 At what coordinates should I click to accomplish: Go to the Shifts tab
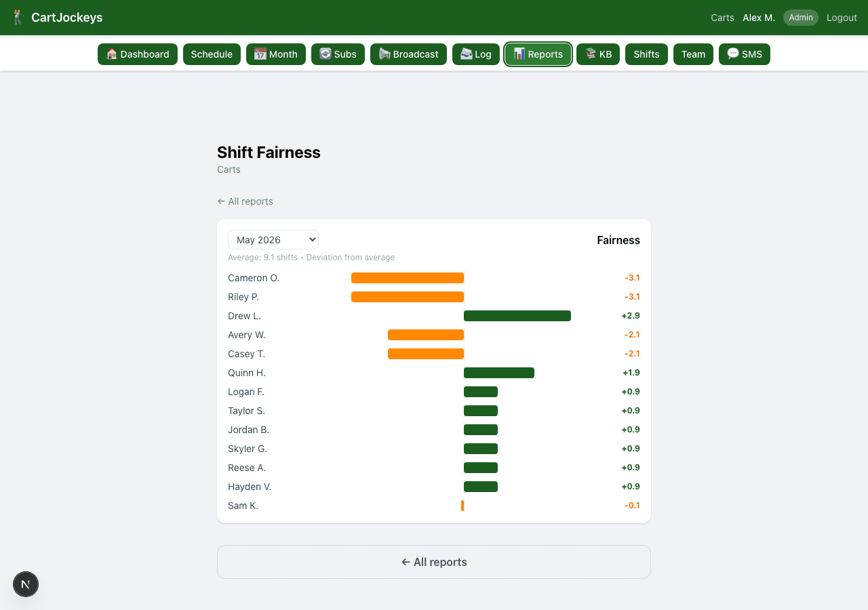click(646, 54)
